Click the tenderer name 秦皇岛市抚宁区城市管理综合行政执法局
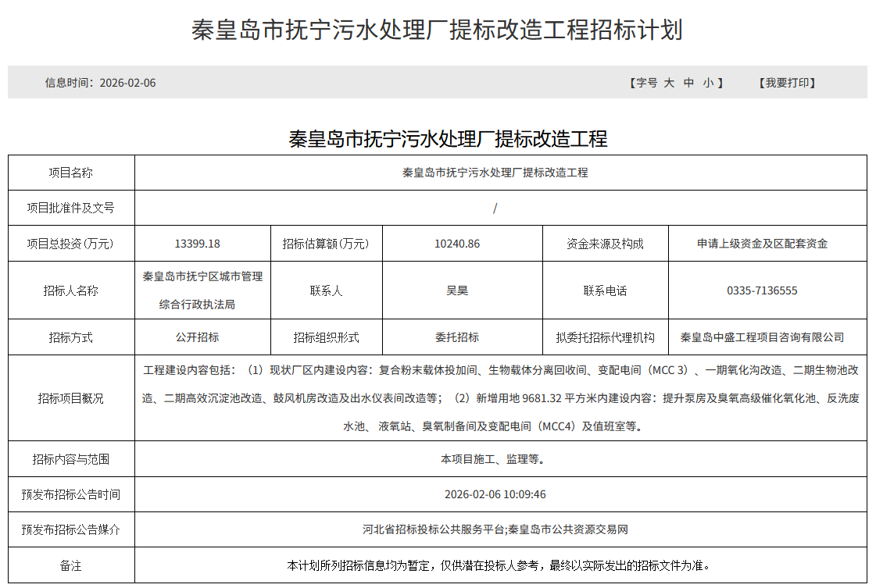Screen dimensions: 876x588 202,290
